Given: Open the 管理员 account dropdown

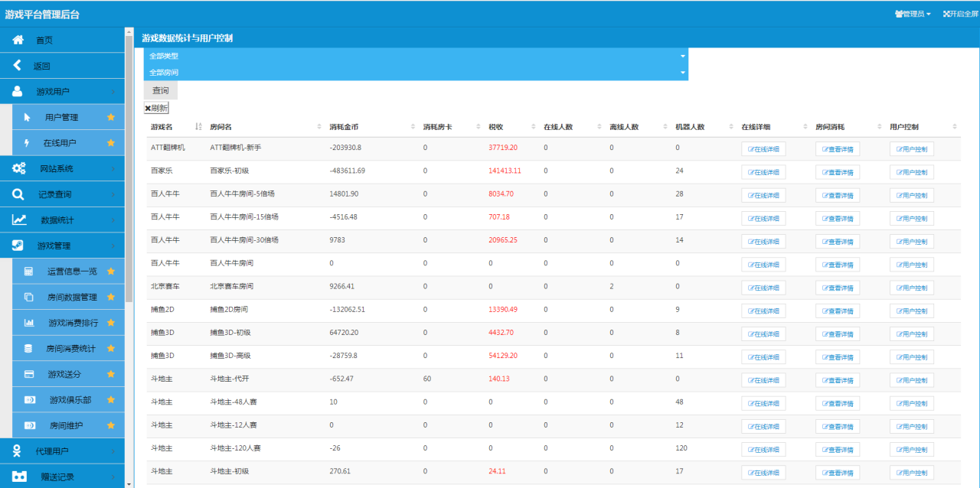Looking at the screenshot, I should pyautogui.click(x=913, y=14).
